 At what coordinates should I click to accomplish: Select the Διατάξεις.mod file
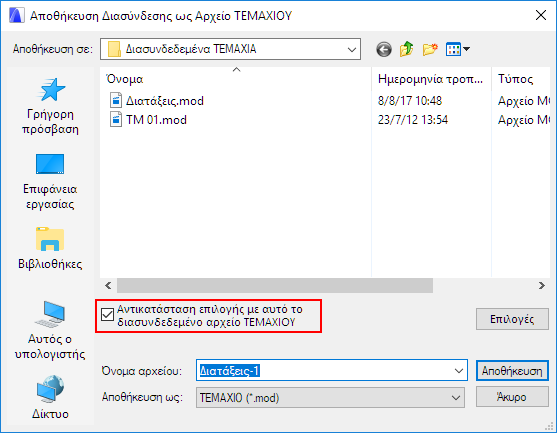coord(157,101)
